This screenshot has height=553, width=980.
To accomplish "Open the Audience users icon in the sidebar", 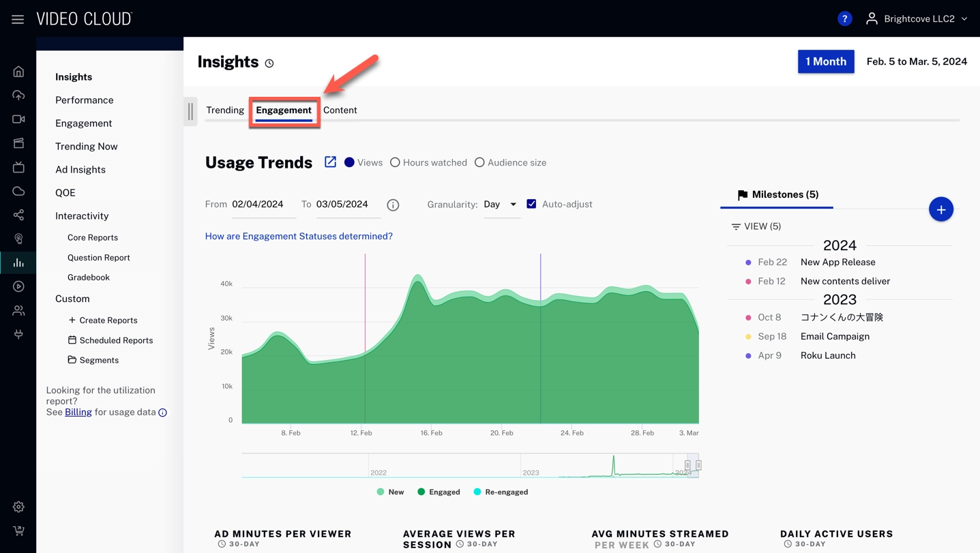I will point(18,309).
